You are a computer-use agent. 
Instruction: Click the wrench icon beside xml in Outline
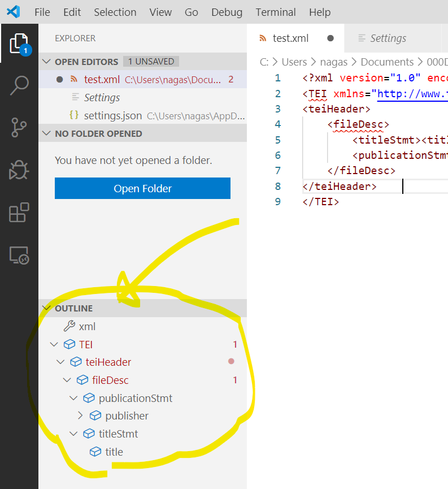69,326
